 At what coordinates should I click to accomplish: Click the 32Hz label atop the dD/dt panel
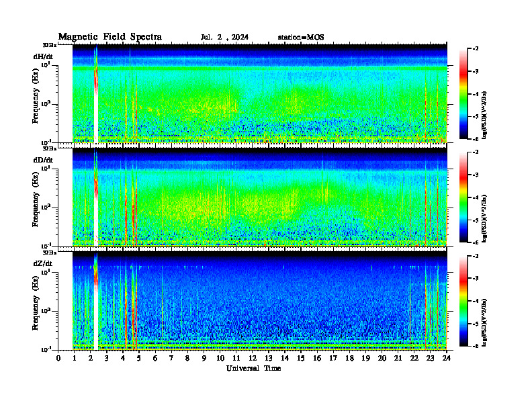(x=50, y=148)
